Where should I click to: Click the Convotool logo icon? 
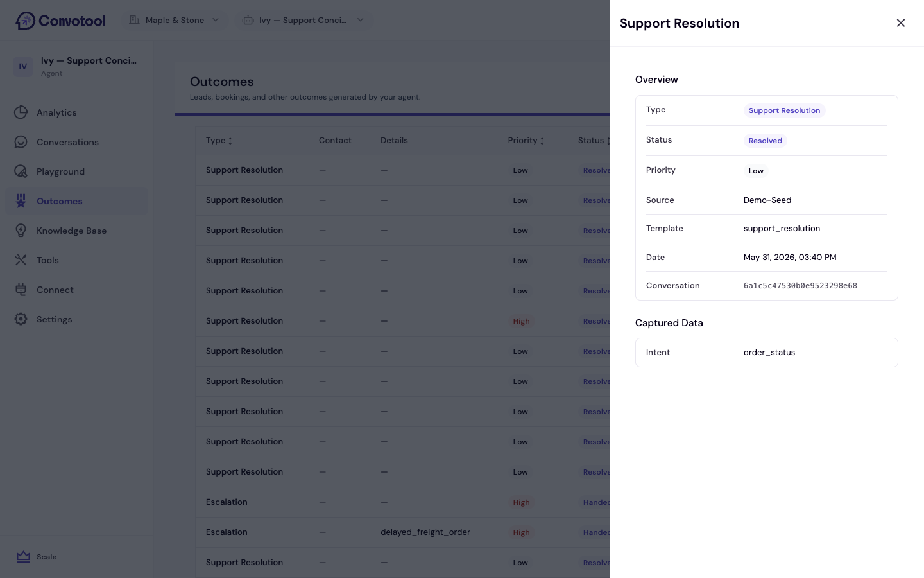(x=25, y=21)
